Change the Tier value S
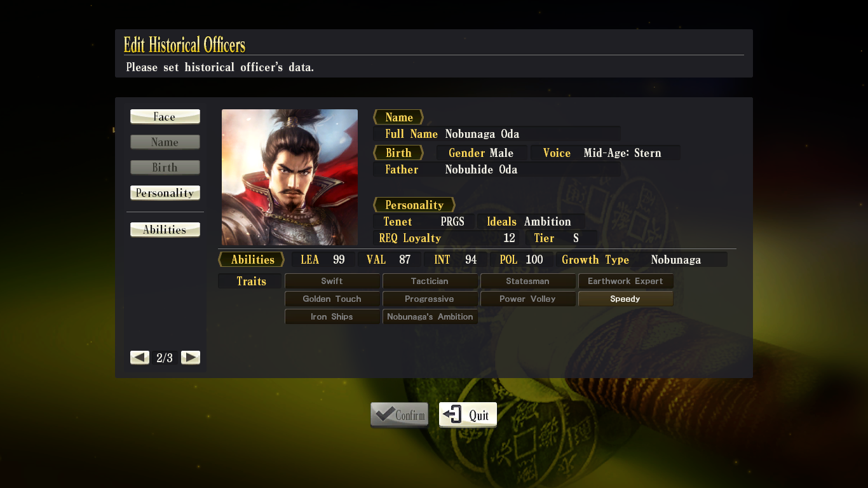The width and height of the screenshot is (868, 488). pyautogui.click(x=576, y=238)
